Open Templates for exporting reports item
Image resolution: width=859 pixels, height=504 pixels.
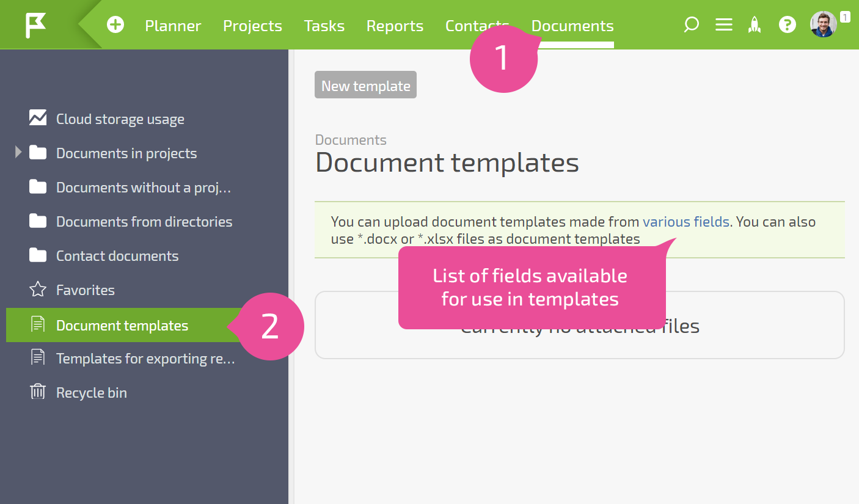pyautogui.click(x=145, y=359)
